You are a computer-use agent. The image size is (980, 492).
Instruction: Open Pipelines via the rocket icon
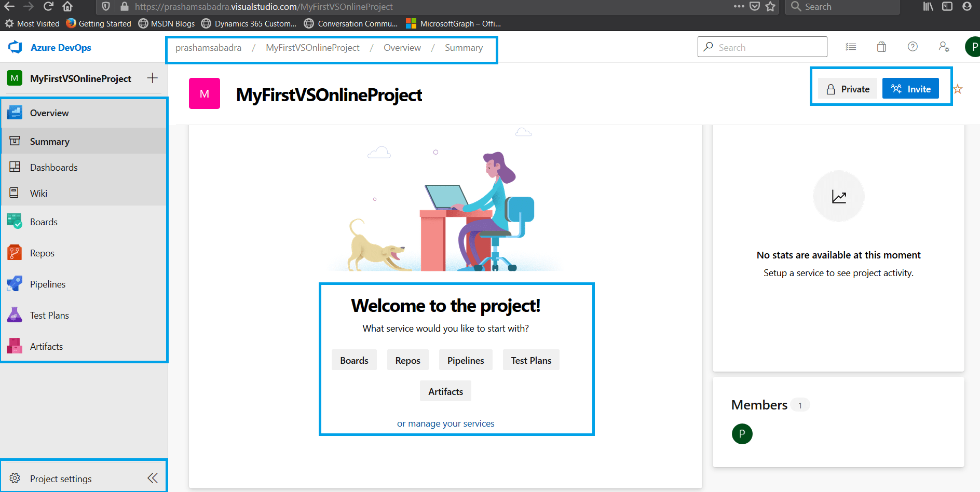(x=15, y=284)
